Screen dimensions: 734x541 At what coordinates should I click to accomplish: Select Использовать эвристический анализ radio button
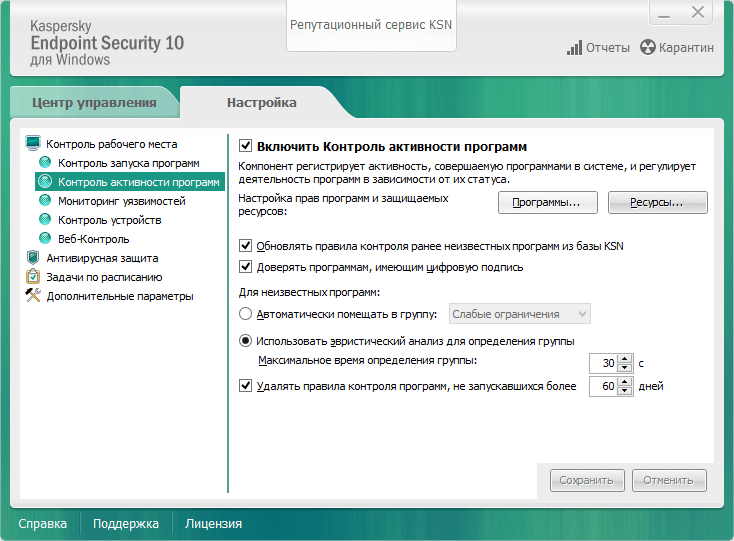click(245, 341)
